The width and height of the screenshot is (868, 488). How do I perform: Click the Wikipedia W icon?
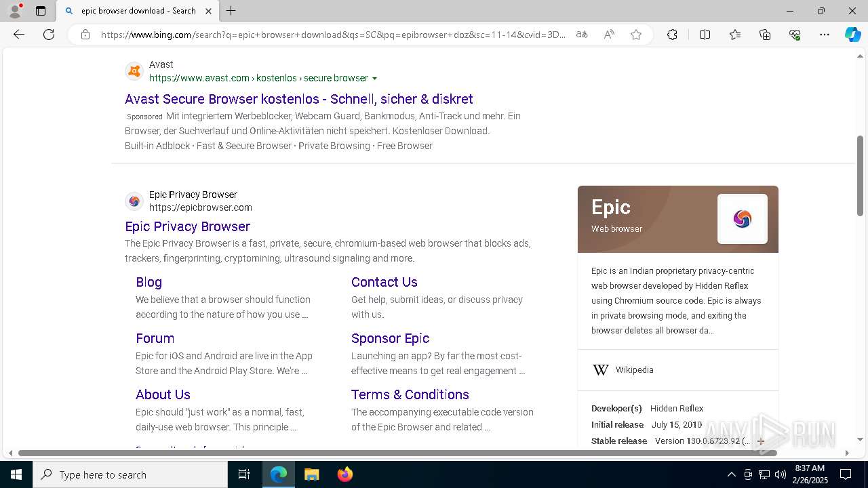pos(601,370)
